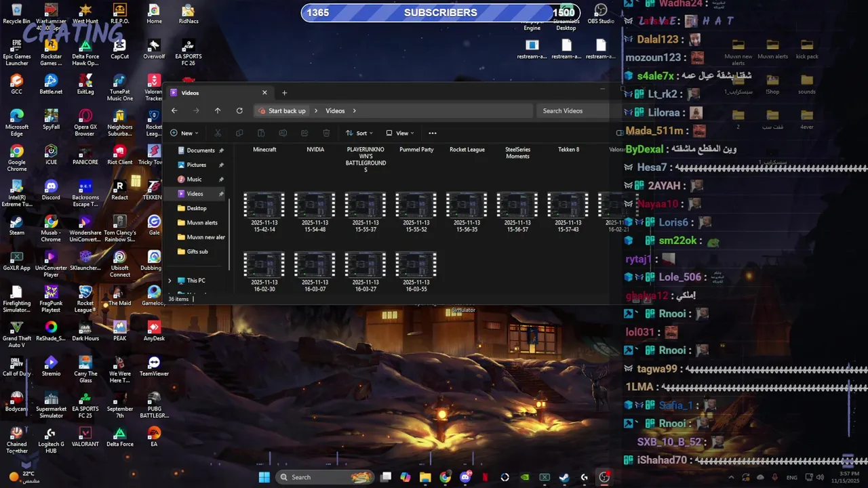This screenshot has height=488, width=868.
Task: Select video thumbnail 2025-11-13 15-57-43
Action: tap(568, 205)
